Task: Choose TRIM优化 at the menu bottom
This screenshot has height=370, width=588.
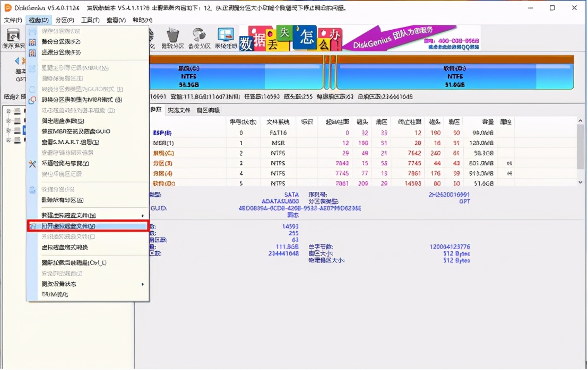Action: (x=88, y=294)
